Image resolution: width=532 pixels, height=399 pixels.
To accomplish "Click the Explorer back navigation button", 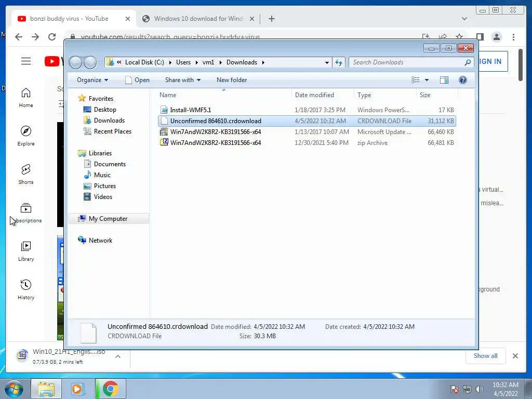I will [76, 62].
